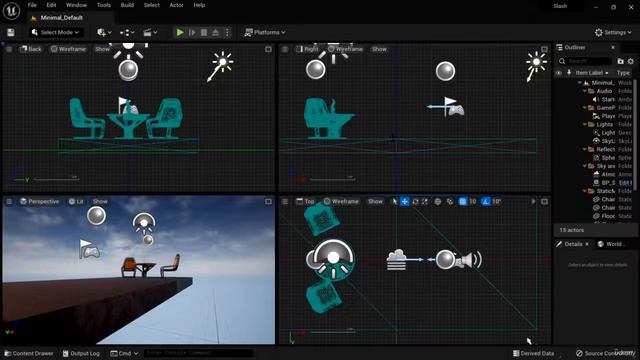
Task: Select the sky light dome icon in Perspective viewport
Action: click(x=144, y=222)
